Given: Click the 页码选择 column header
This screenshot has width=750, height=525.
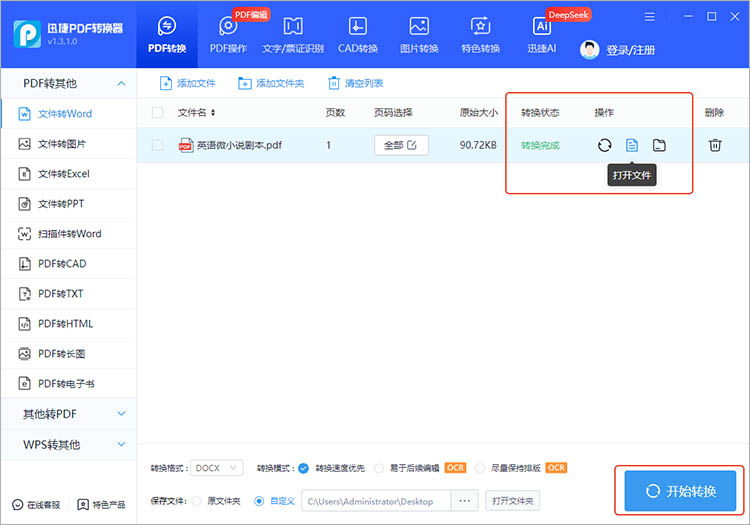Looking at the screenshot, I should tap(393, 112).
